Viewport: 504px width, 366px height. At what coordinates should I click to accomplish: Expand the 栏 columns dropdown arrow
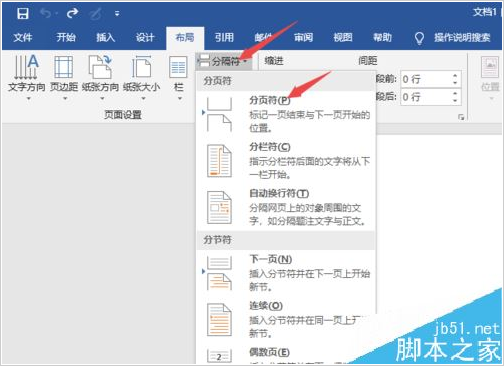pos(180,99)
